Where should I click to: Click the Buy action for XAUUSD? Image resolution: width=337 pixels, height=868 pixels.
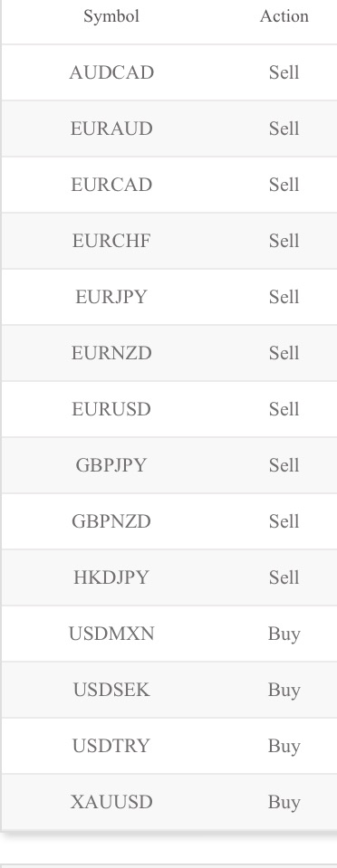284,802
